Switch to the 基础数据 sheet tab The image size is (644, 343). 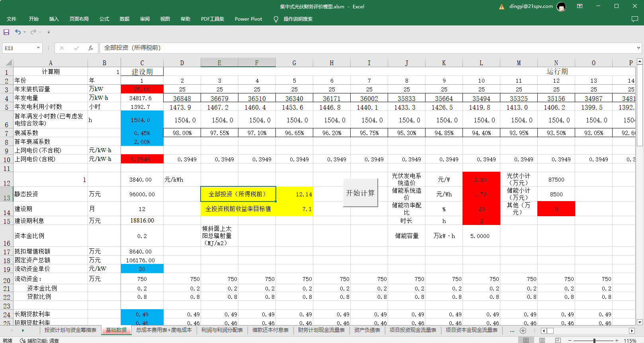(116, 330)
